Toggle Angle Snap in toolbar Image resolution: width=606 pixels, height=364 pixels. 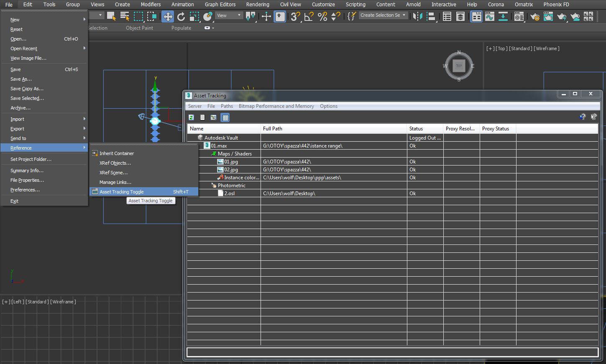coord(309,16)
